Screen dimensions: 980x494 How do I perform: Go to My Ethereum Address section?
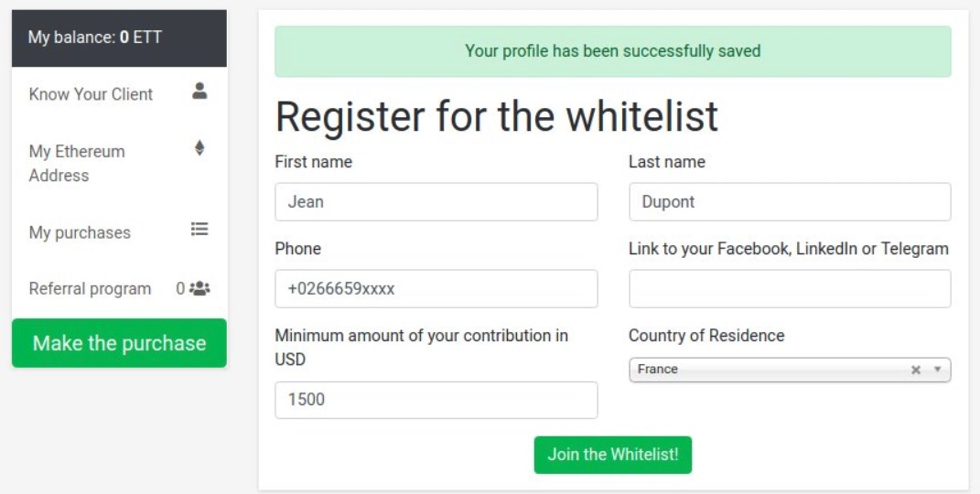119,163
